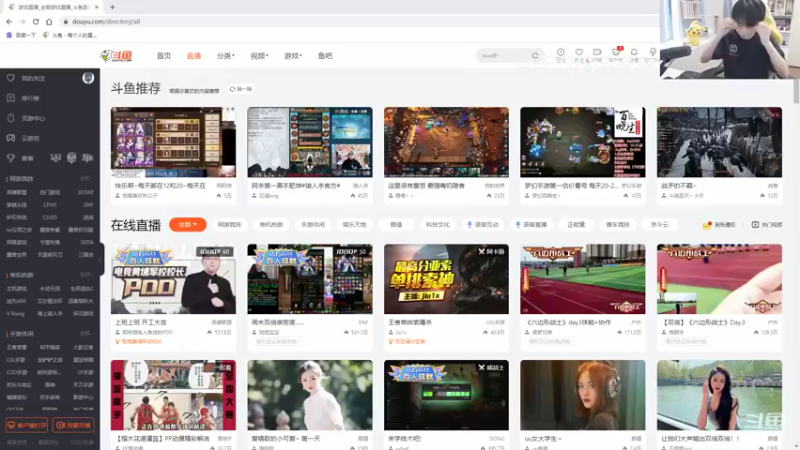800x450 pixels.
Task: Click the 我要开播 start streaming button
Action: (73, 425)
